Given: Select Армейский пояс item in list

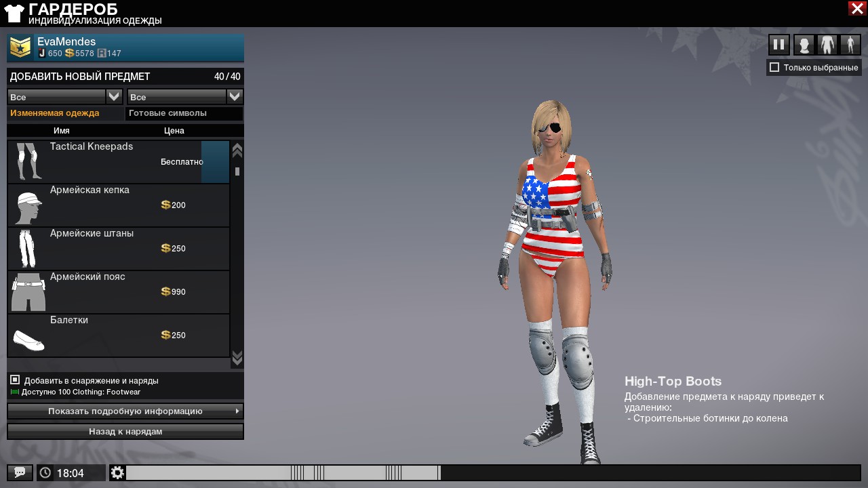Looking at the screenshot, I should click(119, 292).
